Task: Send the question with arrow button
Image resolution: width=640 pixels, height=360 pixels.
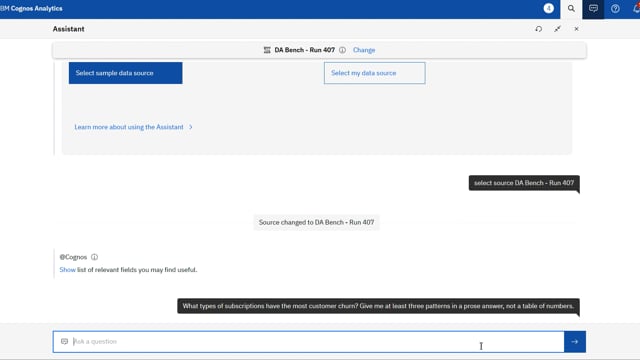Action: pos(575,342)
